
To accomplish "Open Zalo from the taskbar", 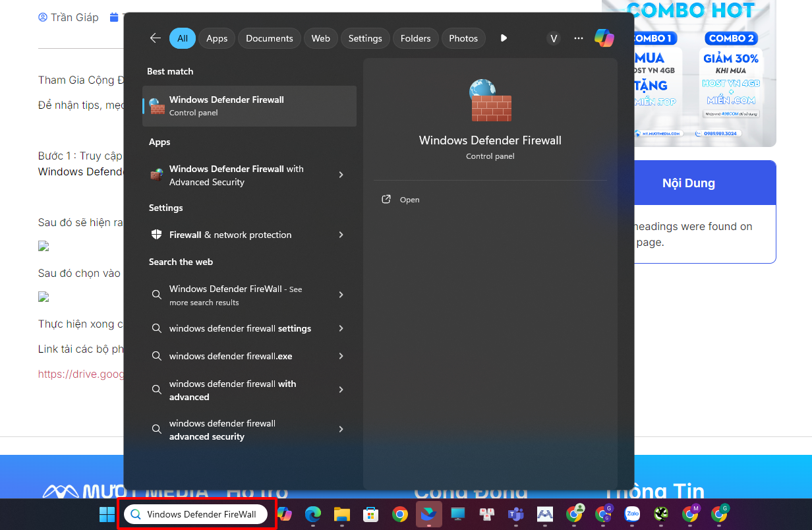I will pyautogui.click(x=633, y=514).
